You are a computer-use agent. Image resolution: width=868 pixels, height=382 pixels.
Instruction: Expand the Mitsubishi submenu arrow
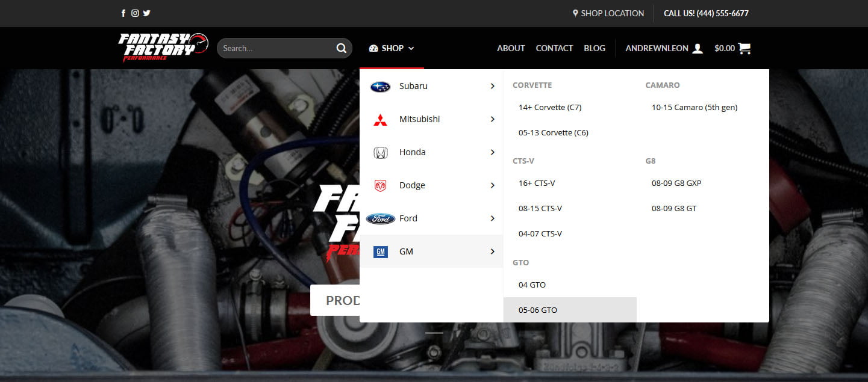pyautogui.click(x=492, y=120)
